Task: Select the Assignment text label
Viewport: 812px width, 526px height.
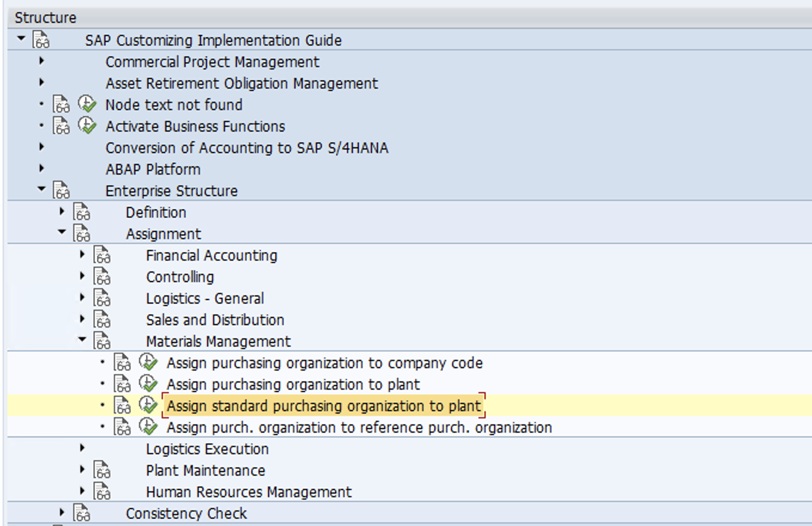Action: 163,234
